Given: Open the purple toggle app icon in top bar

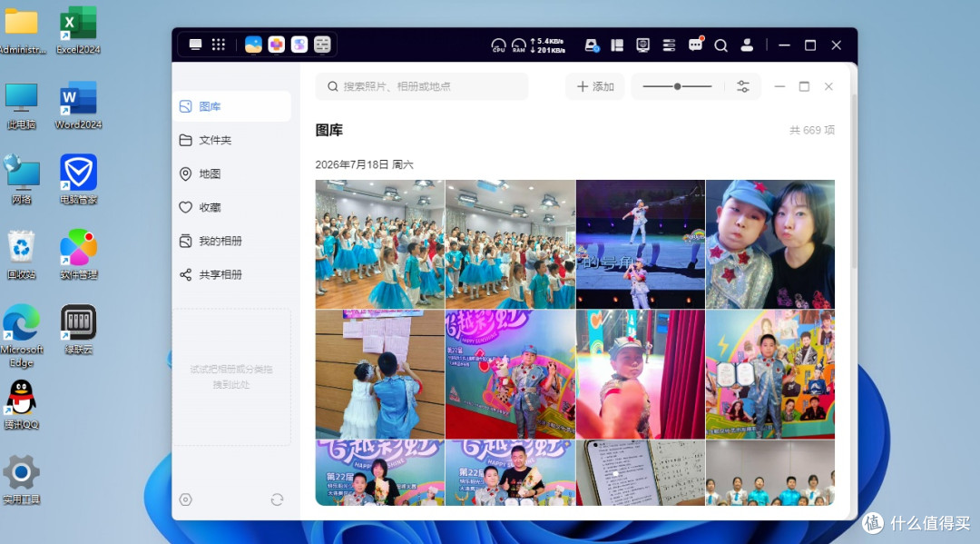Looking at the screenshot, I should 299,45.
